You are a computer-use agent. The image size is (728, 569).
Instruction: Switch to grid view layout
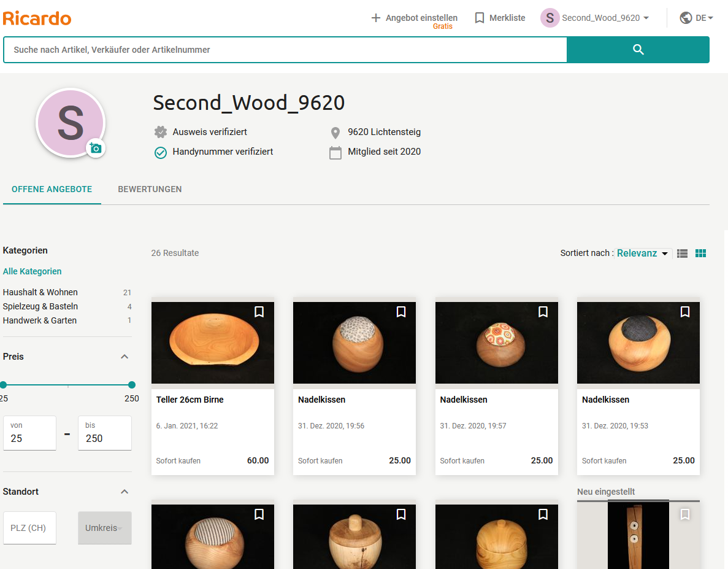point(700,252)
